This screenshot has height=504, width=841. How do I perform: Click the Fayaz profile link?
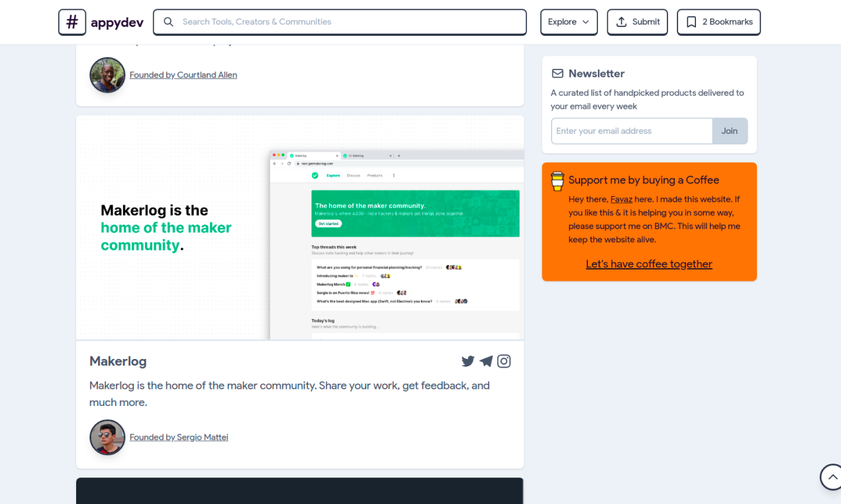(x=621, y=199)
